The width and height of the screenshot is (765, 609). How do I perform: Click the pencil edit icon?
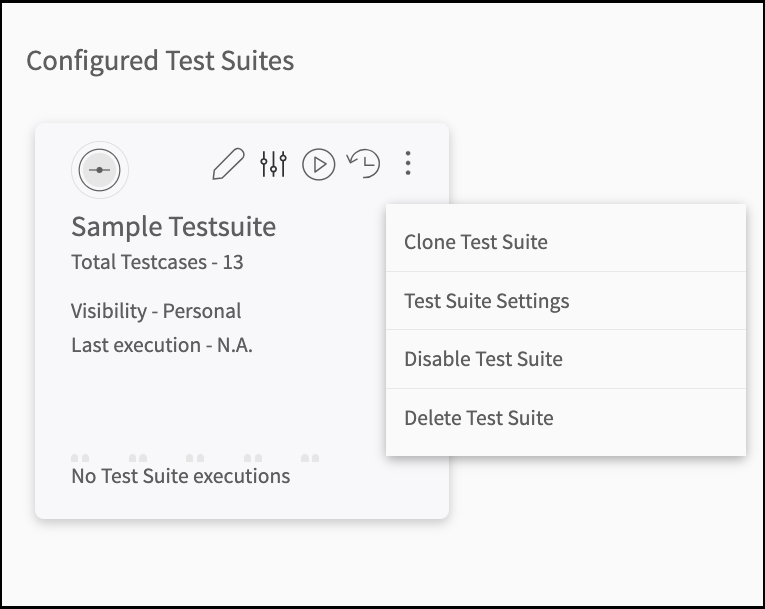coord(228,164)
